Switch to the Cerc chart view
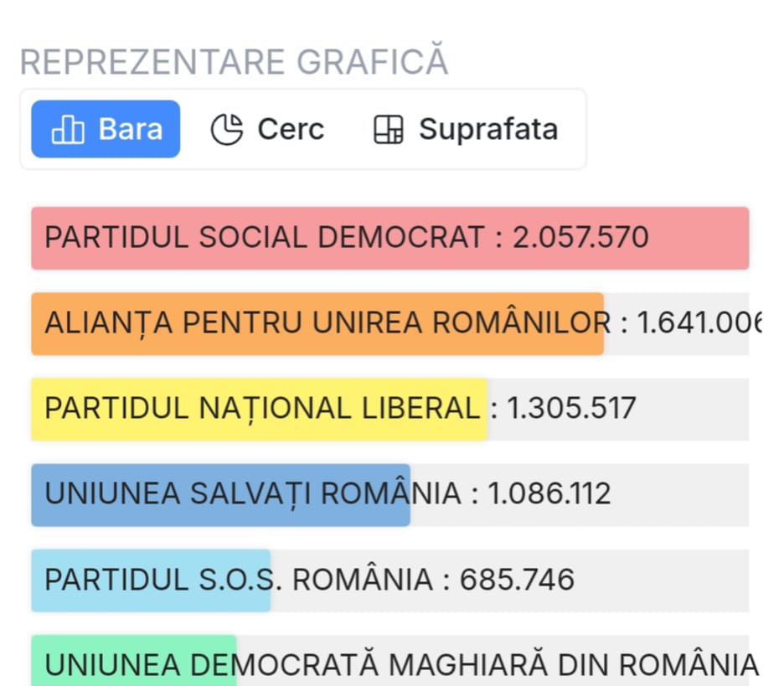Viewport: 784px width, 686px height. (267, 129)
